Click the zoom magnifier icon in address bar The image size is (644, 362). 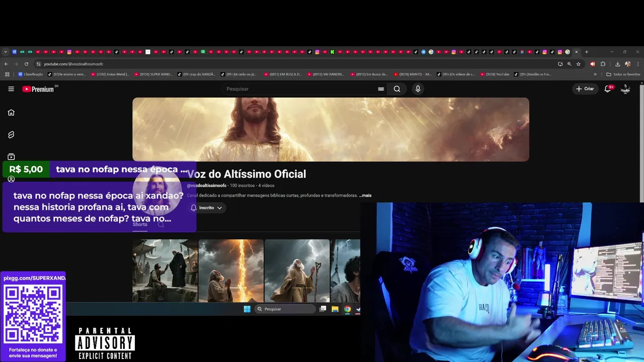point(570,64)
